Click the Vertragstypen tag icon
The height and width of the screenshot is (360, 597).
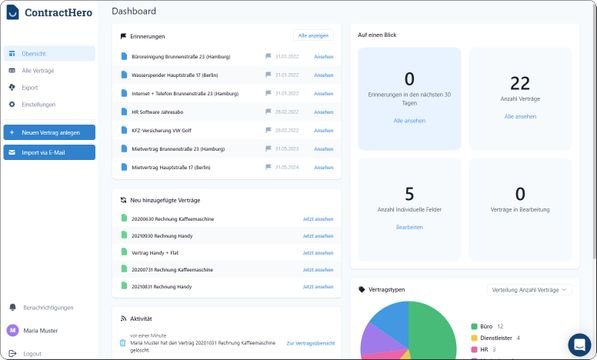point(362,290)
